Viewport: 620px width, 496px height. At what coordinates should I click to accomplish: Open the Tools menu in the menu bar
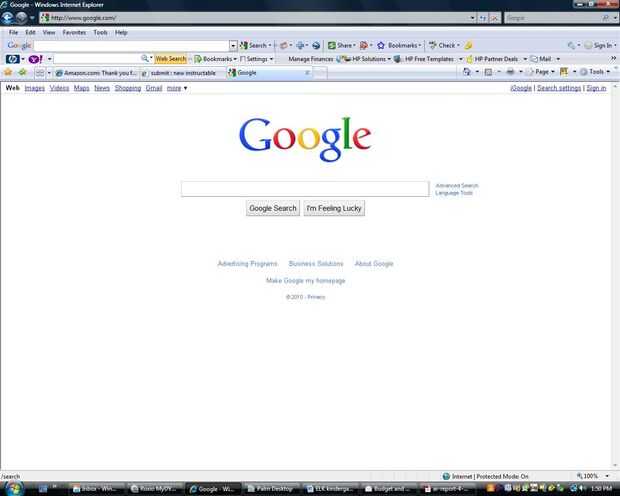(x=100, y=32)
